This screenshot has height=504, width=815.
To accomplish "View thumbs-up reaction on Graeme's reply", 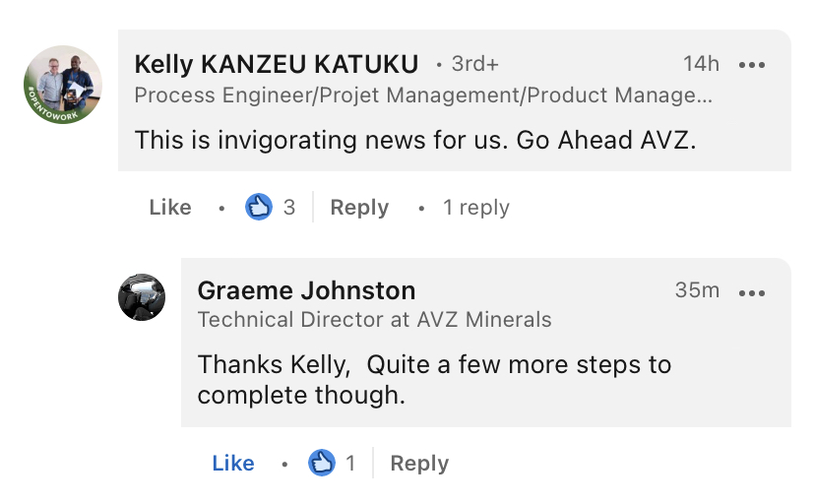I will click(322, 463).
